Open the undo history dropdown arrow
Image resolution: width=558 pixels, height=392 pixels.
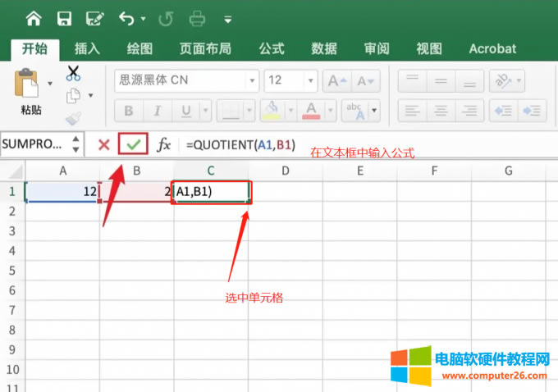tap(143, 19)
